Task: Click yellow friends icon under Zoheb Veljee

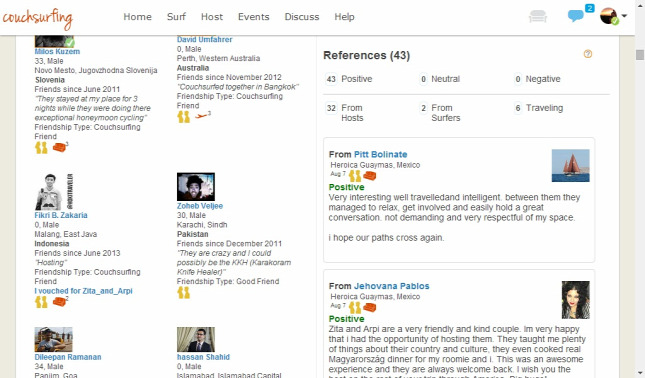Action: point(183,292)
